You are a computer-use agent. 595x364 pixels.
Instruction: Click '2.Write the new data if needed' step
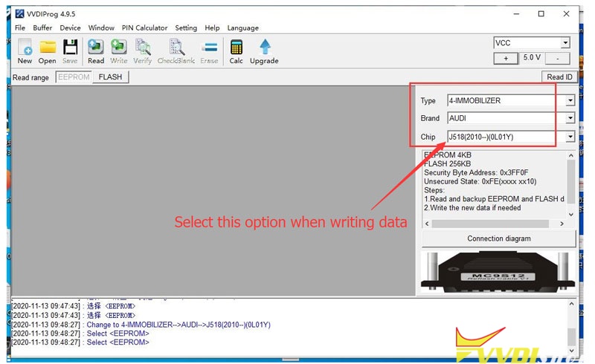tap(472, 208)
